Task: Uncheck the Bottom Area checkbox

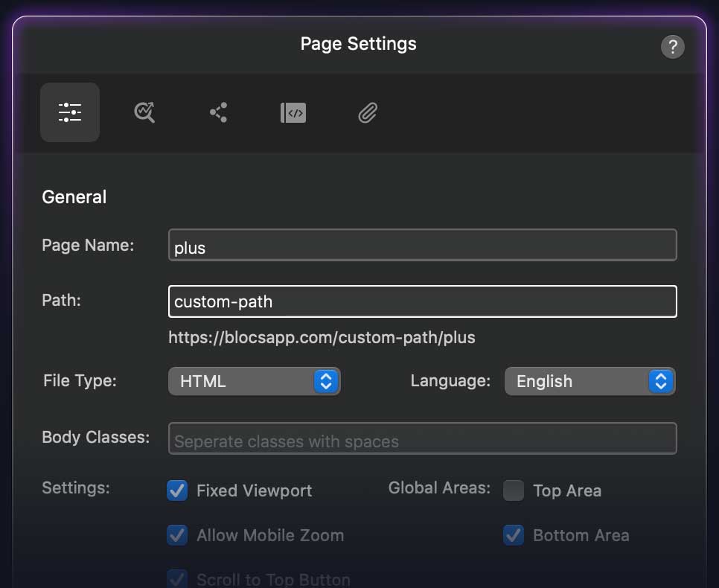Action: 514,535
